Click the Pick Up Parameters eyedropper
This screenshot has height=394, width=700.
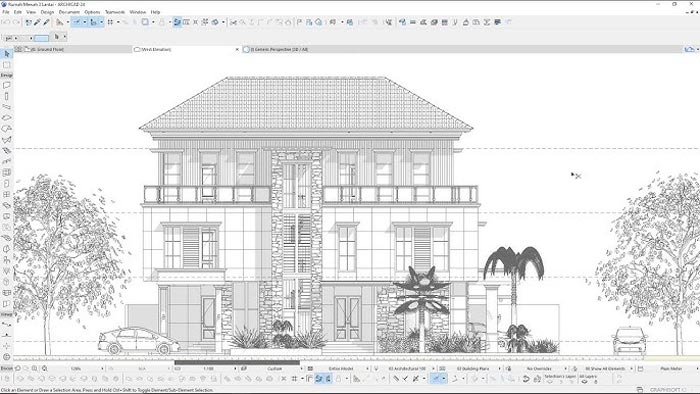click(38, 22)
